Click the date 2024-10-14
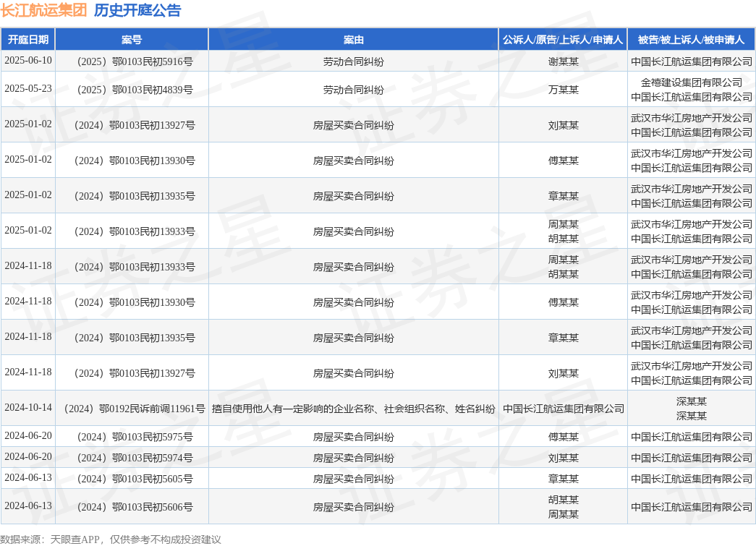Screen dimensions: 756x546 coord(28,408)
